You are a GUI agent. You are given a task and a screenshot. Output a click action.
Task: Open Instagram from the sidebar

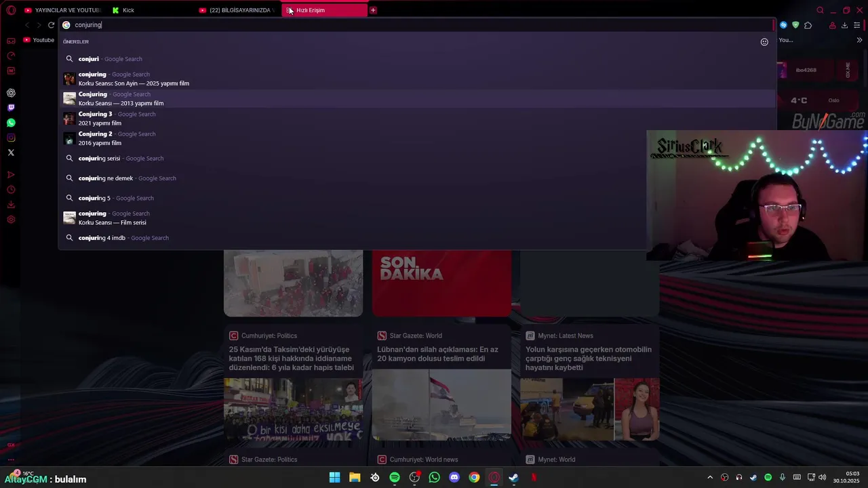click(11, 138)
